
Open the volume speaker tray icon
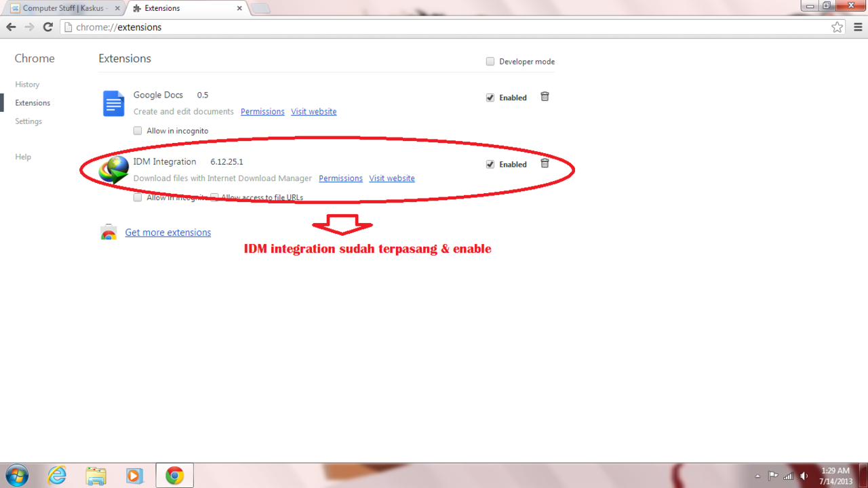804,476
